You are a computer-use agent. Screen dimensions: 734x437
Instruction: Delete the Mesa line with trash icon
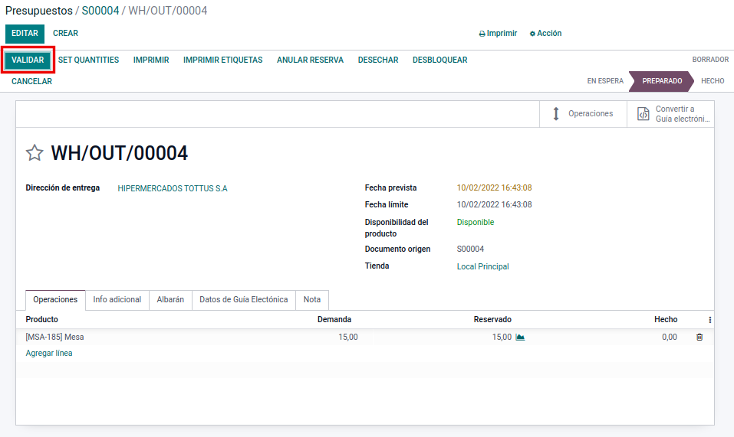(699, 338)
